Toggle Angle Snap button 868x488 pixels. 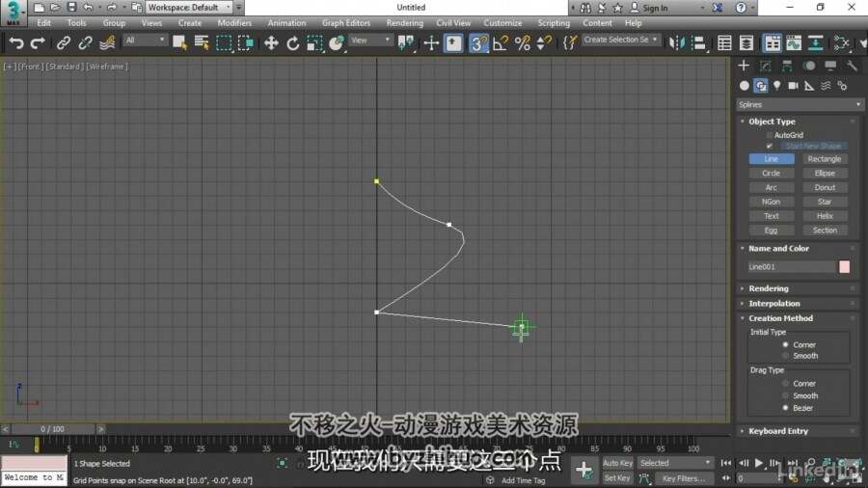pyautogui.click(x=501, y=43)
